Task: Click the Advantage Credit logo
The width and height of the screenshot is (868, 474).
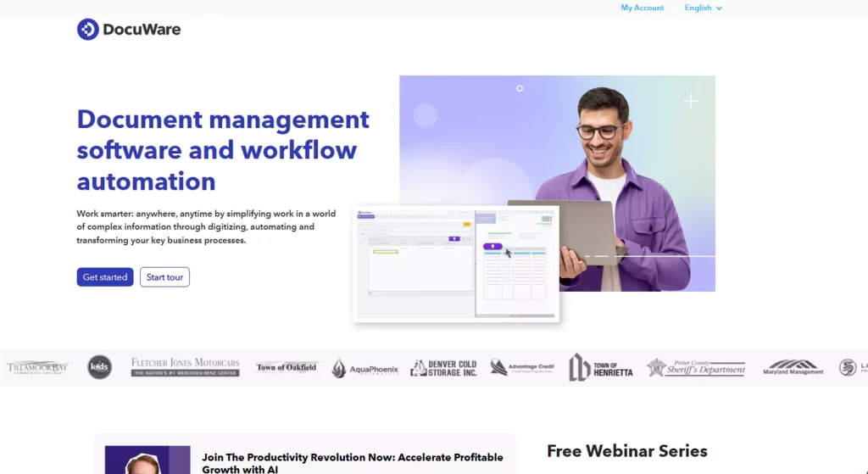Action: 521,368
